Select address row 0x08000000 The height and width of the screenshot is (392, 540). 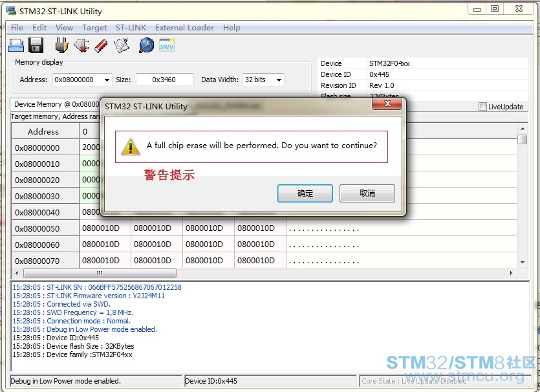pos(45,147)
